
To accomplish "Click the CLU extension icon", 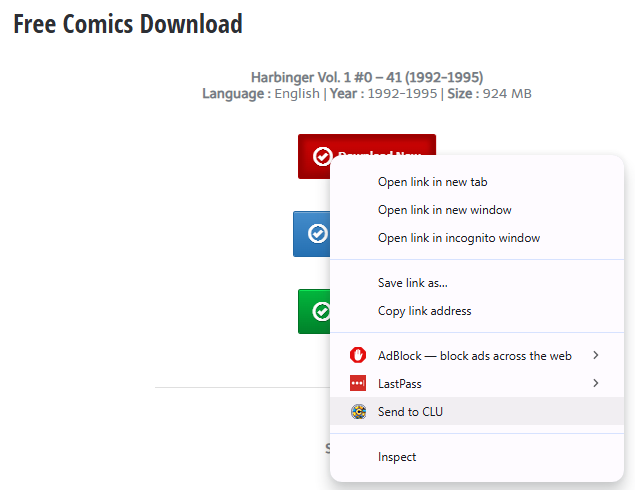I will (358, 411).
